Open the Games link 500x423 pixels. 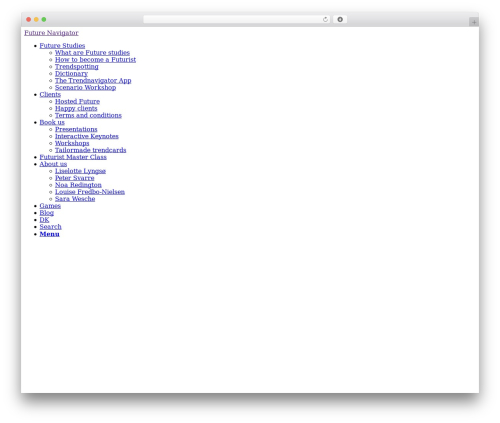click(50, 206)
